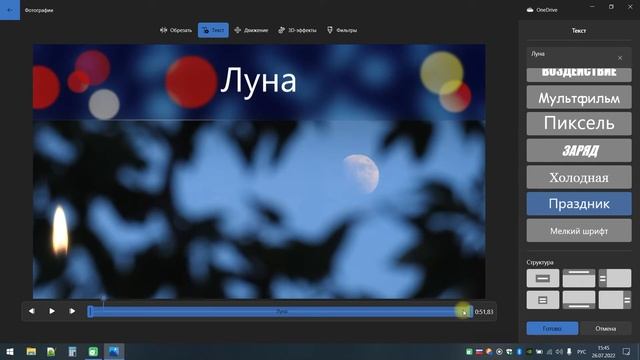640x360 pixels.
Task: Open the Движение (Motion) tab
Action: click(251, 30)
